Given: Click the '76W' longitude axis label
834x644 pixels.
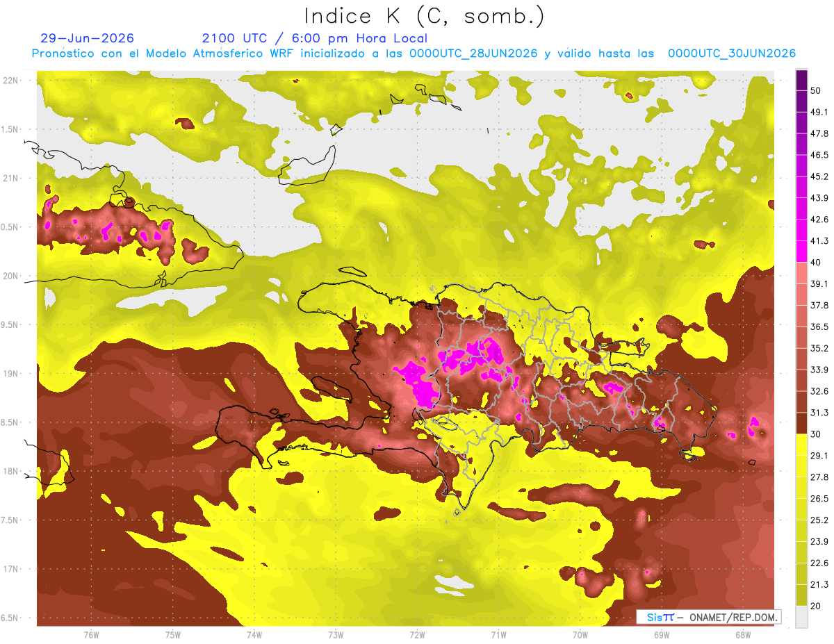Looking at the screenshot, I should pos(91,634).
